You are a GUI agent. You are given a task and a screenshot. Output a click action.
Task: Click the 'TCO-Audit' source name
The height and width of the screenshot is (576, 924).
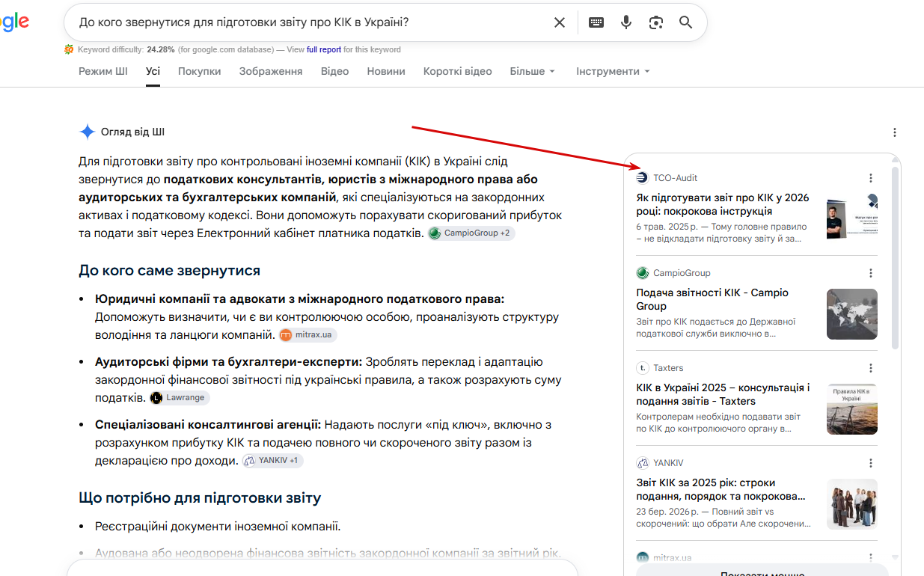(675, 178)
